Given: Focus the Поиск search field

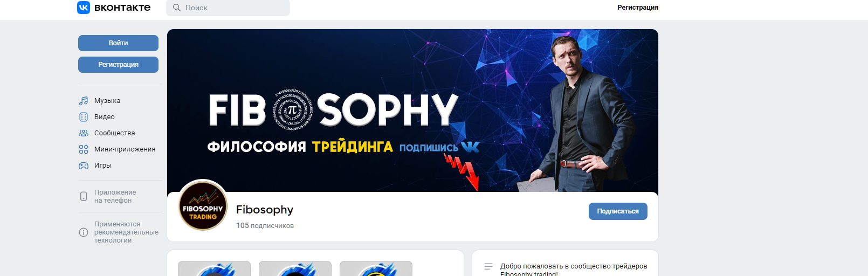Looking at the screenshot, I should click(228, 8).
